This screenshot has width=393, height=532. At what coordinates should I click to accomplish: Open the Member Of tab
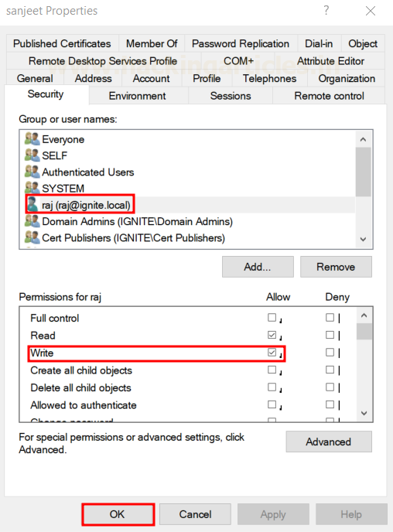coord(152,44)
